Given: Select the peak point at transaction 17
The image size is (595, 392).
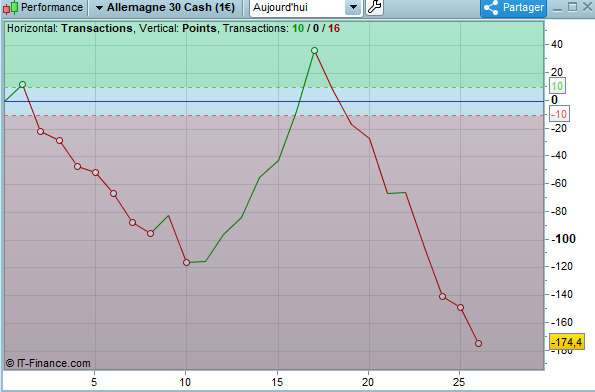Looking at the screenshot, I should click(314, 50).
